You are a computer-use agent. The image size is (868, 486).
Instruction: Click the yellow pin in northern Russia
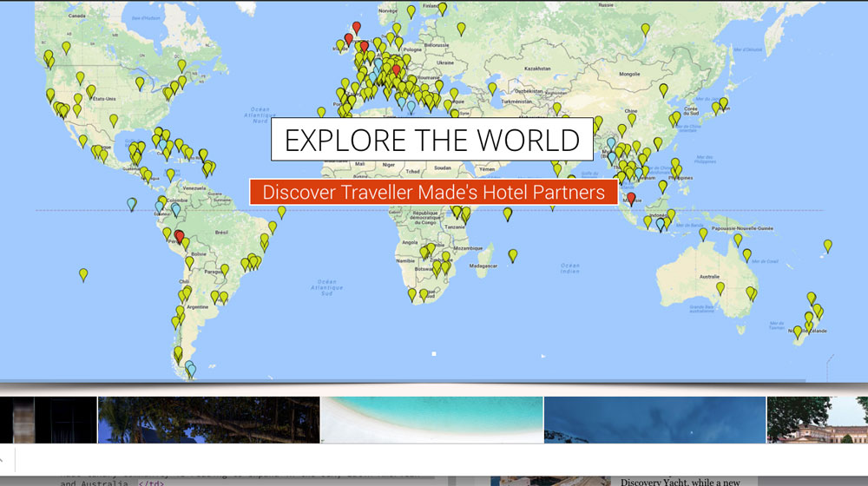point(645,30)
